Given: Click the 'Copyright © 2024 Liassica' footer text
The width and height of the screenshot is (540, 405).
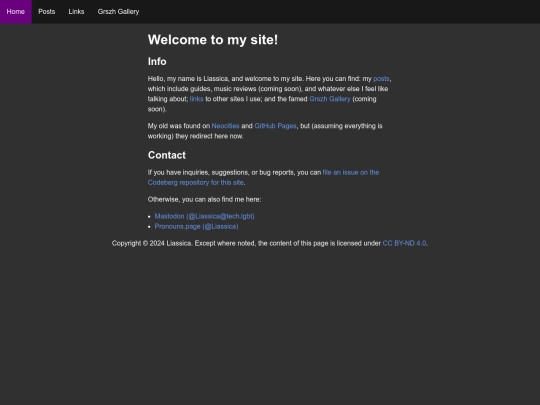Looking at the screenshot, I should click(152, 243).
